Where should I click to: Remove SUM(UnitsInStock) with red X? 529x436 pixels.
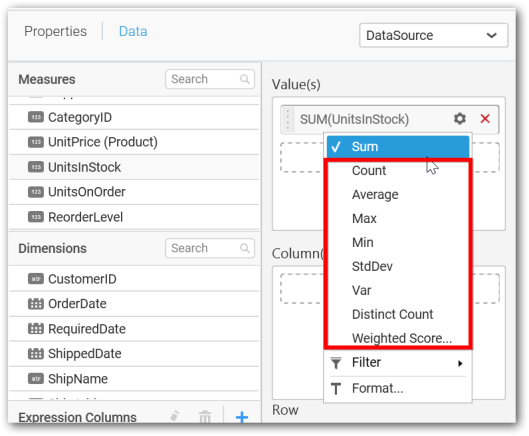[x=485, y=118]
